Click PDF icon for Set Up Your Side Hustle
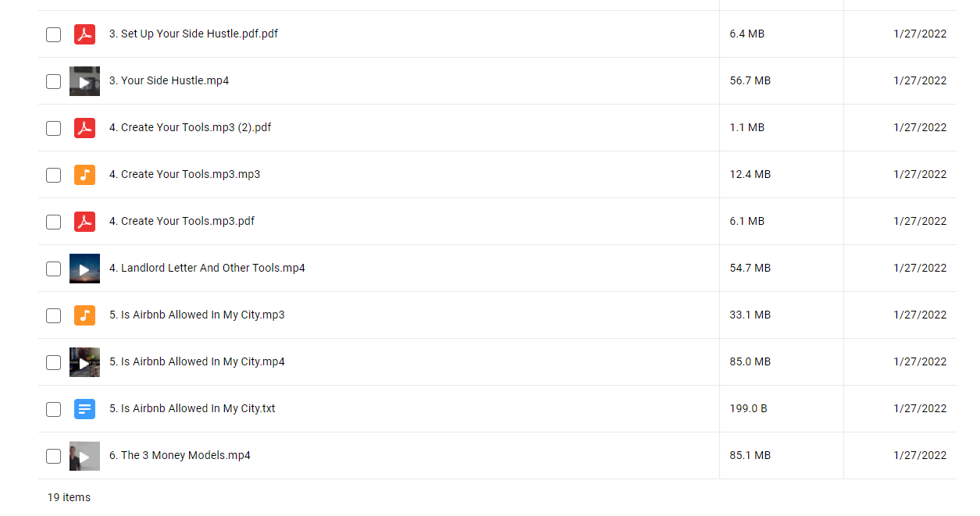Viewport: 980px width, 516px height. [x=84, y=34]
